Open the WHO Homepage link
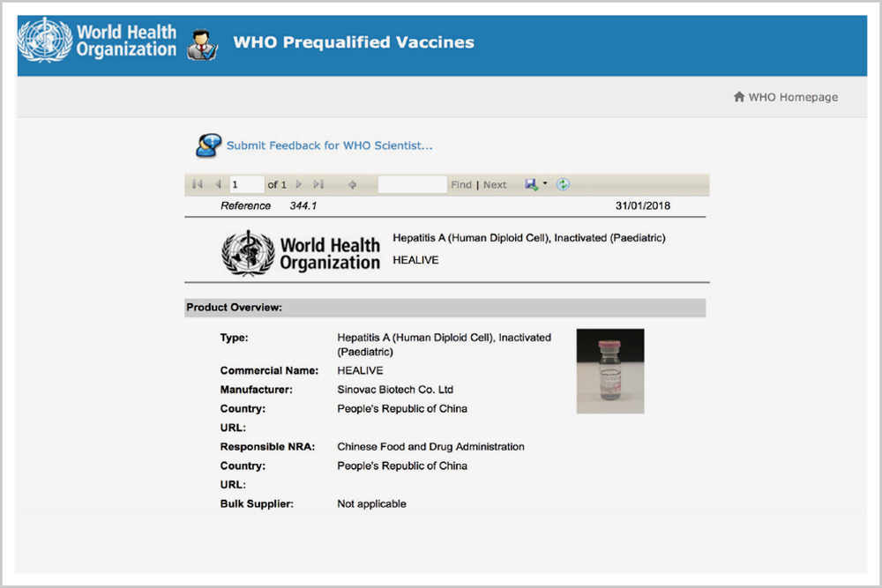 tap(793, 97)
